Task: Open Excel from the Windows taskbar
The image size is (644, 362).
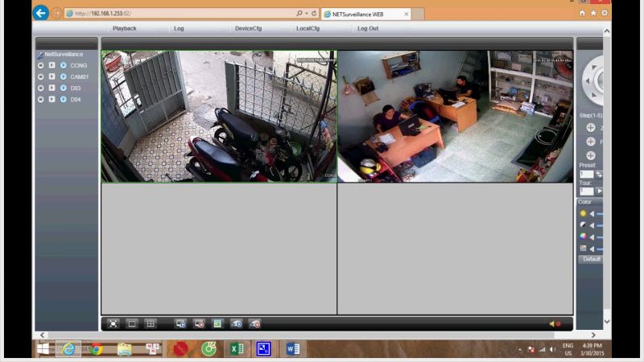Action: (x=237, y=349)
